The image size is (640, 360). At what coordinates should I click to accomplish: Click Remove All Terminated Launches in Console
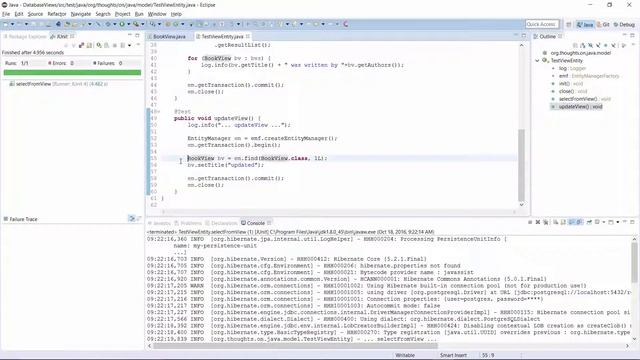[546, 222]
